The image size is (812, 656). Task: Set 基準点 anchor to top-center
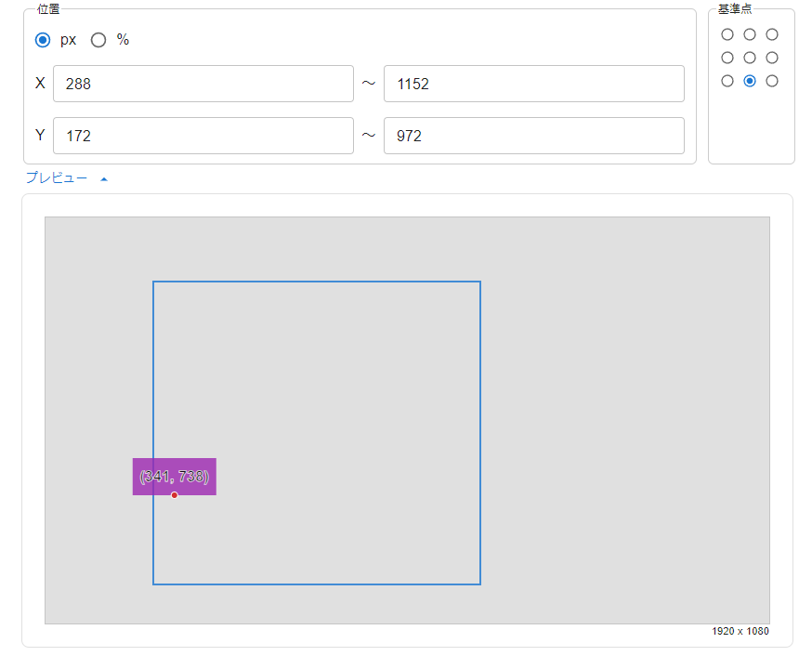[750, 34]
